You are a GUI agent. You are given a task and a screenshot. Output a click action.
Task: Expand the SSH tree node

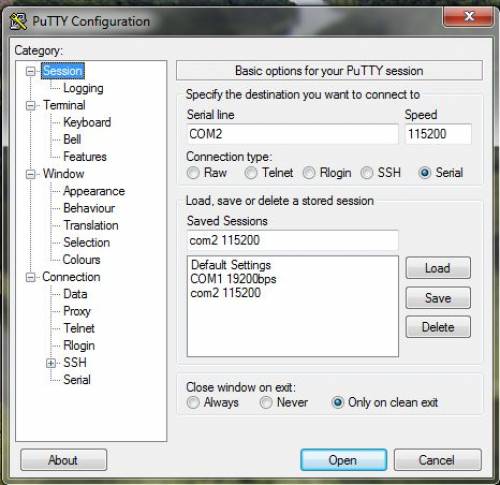tap(51, 363)
